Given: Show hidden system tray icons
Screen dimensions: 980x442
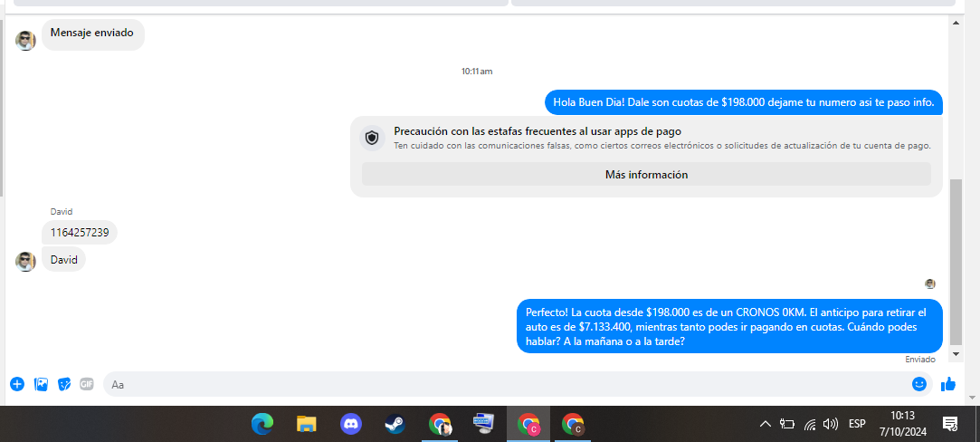Looking at the screenshot, I should click(x=765, y=424).
